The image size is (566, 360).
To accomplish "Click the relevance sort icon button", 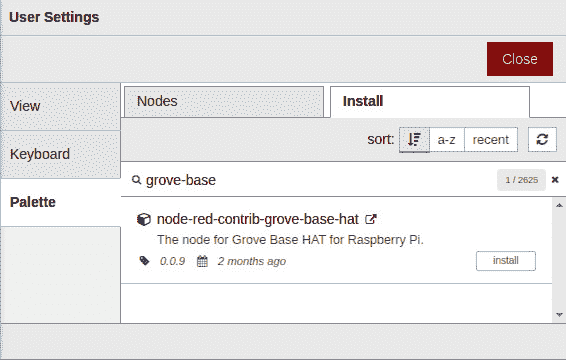I will click(x=414, y=139).
